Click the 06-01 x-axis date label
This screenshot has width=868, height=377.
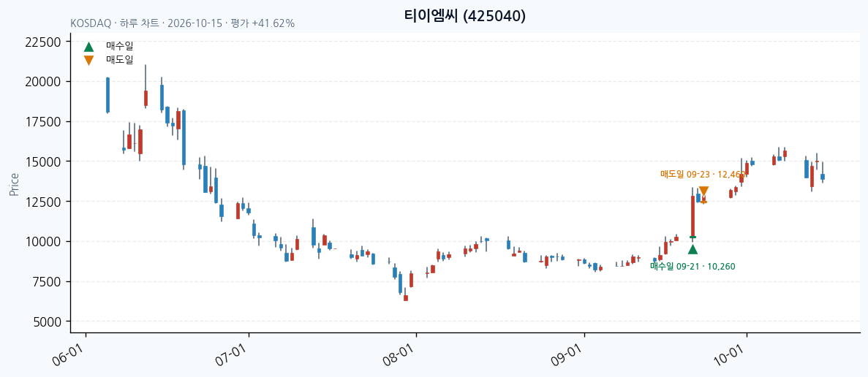click(67, 355)
